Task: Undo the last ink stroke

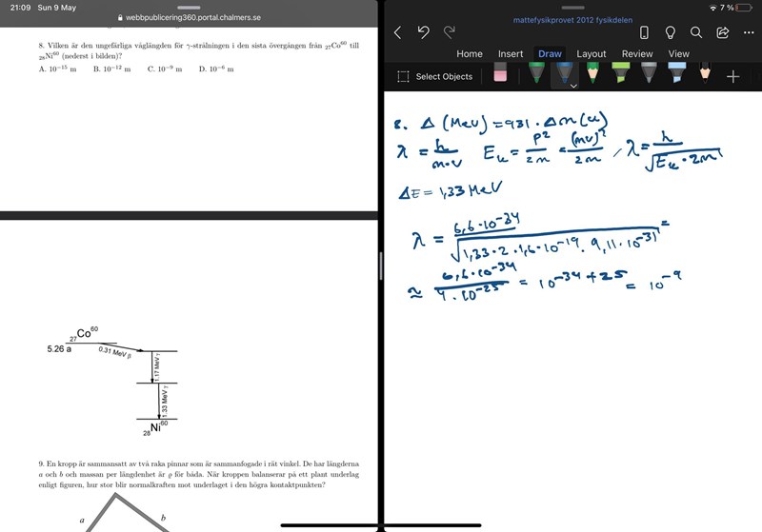Action: coord(424,32)
